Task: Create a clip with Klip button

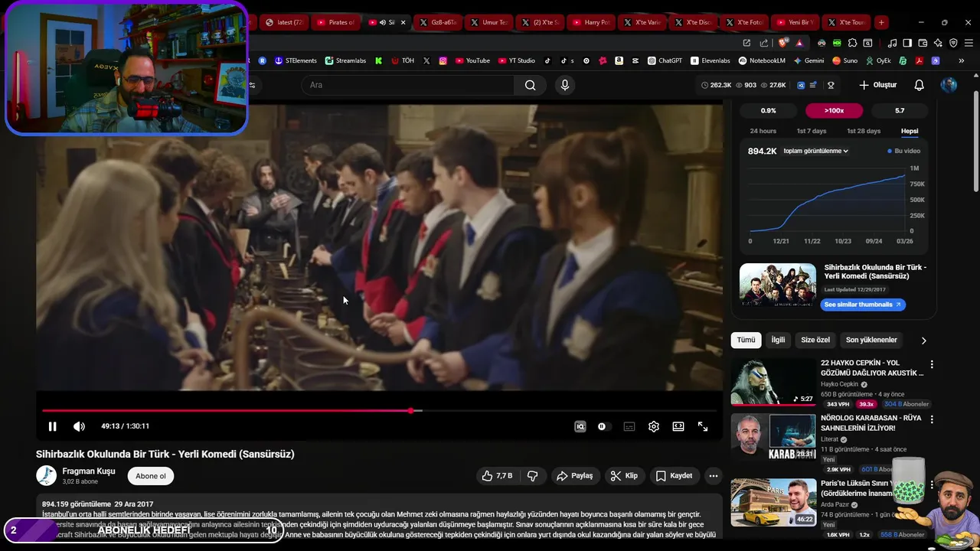Action: [624, 476]
